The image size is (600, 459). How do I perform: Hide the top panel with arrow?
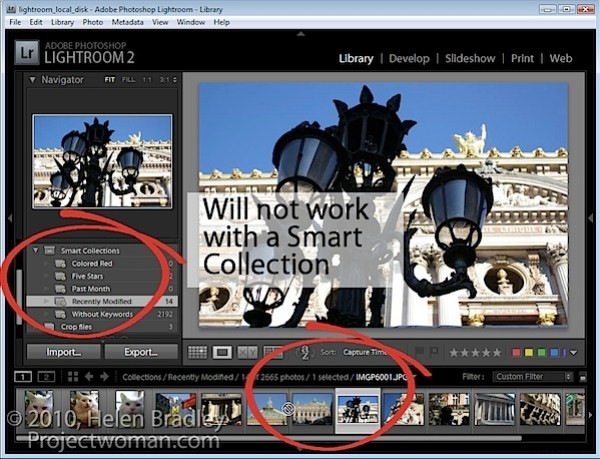click(x=301, y=34)
